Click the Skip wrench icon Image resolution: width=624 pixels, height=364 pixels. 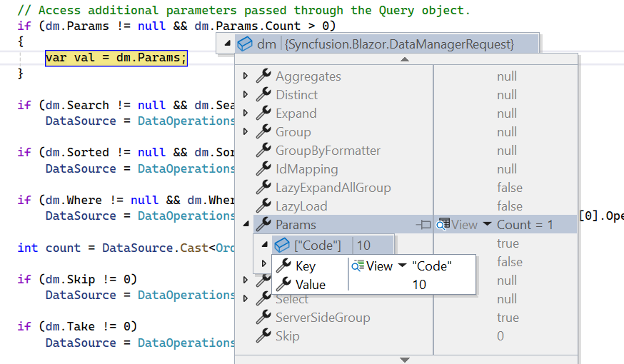pos(263,335)
